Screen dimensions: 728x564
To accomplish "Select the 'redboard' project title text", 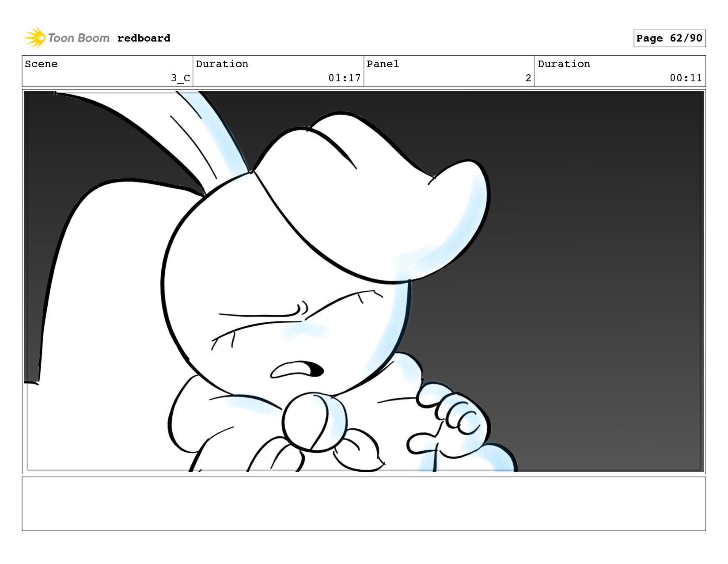I will pyautogui.click(x=144, y=38).
